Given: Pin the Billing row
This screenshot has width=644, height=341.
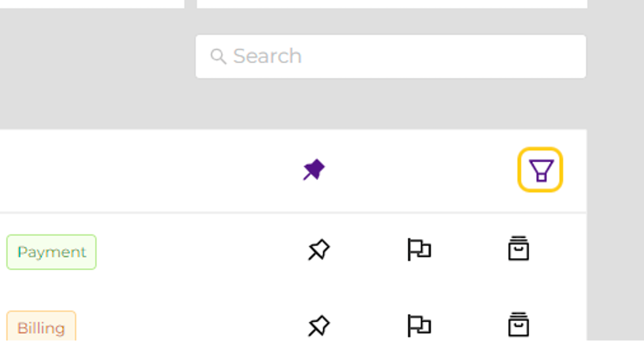Looking at the screenshot, I should (x=319, y=325).
